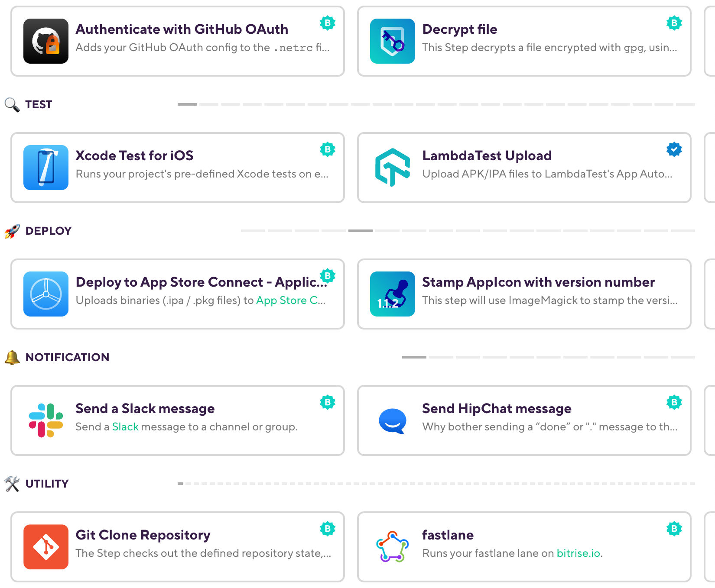Screen dimensions: 715x588
Task: Click the Stamp AppIcon step icon
Action: click(x=393, y=294)
